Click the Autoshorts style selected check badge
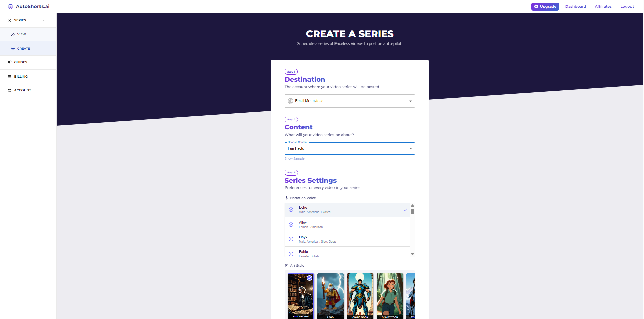Screen dimensions: 644x319 [x=310, y=278]
